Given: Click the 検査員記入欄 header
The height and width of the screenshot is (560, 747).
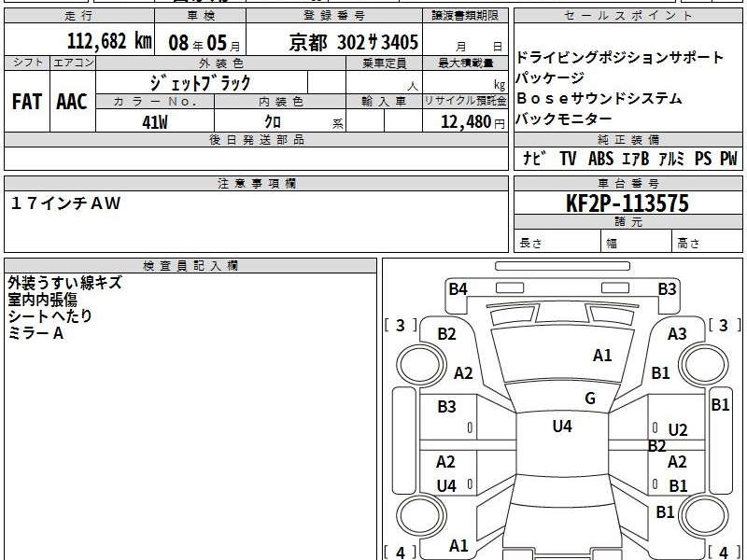Looking at the screenshot, I should point(190,266).
